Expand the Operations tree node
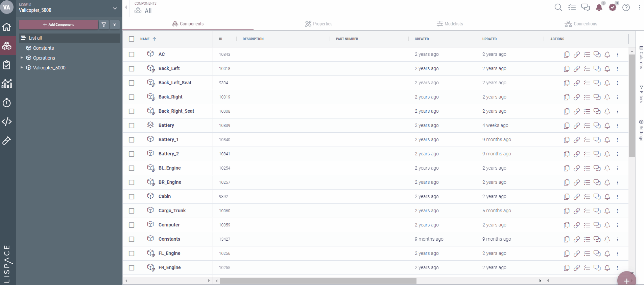This screenshot has width=644, height=285. coord(22,58)
